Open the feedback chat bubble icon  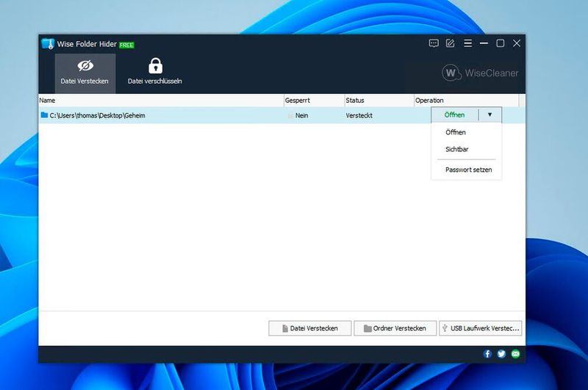(x=434, y=43)
